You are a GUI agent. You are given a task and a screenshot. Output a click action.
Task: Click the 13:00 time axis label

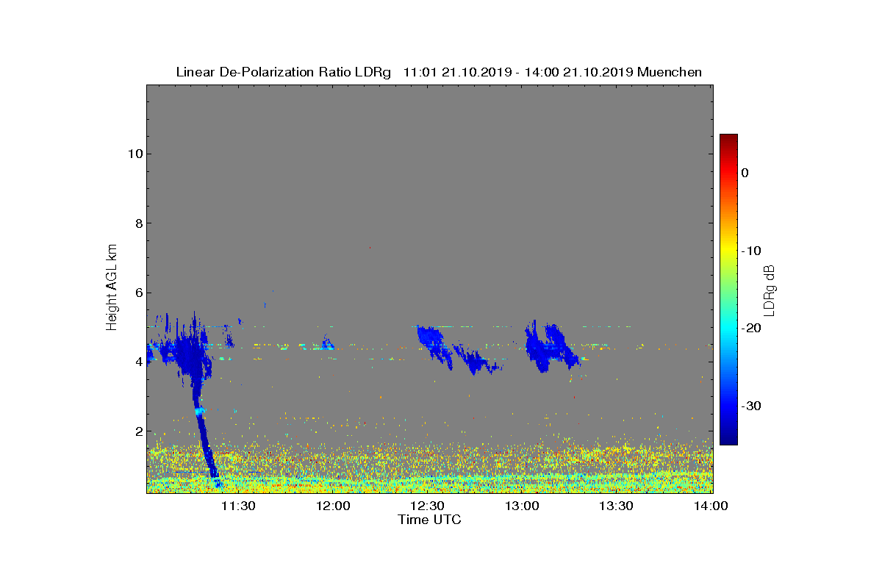click(x=522, y=506)
